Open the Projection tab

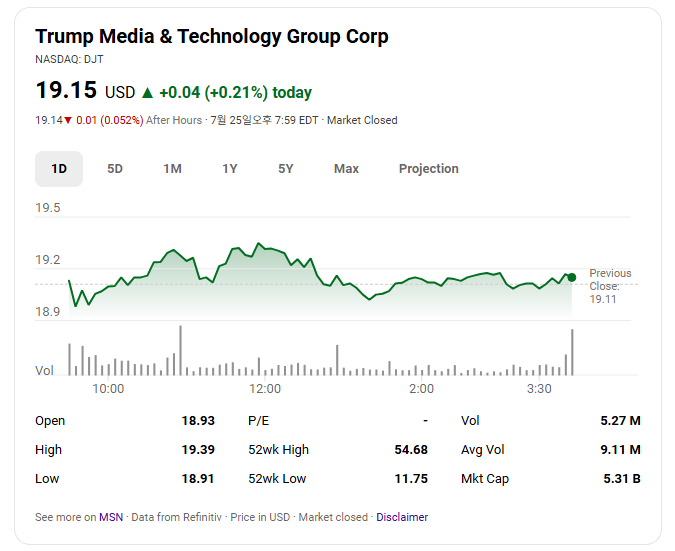click(429, 169)
